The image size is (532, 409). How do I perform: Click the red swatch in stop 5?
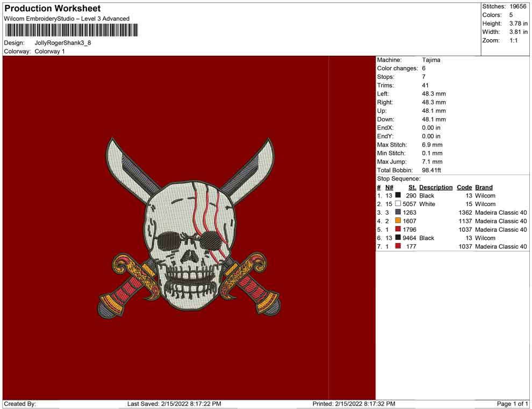[398, 230]
